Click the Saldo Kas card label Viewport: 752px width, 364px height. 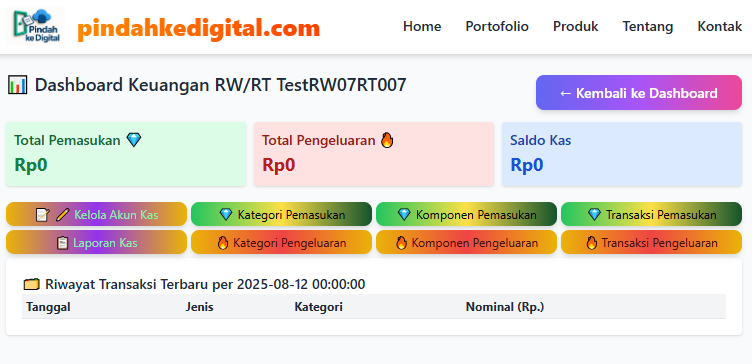(540, 140)
